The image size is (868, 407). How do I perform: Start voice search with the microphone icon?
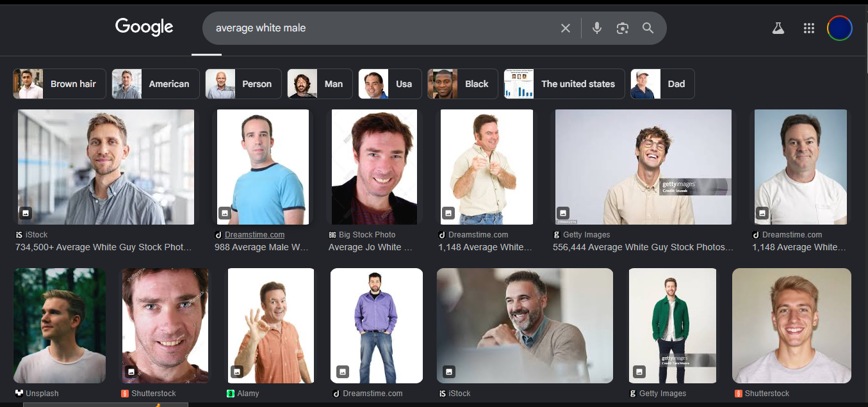(x=597, y=28)
